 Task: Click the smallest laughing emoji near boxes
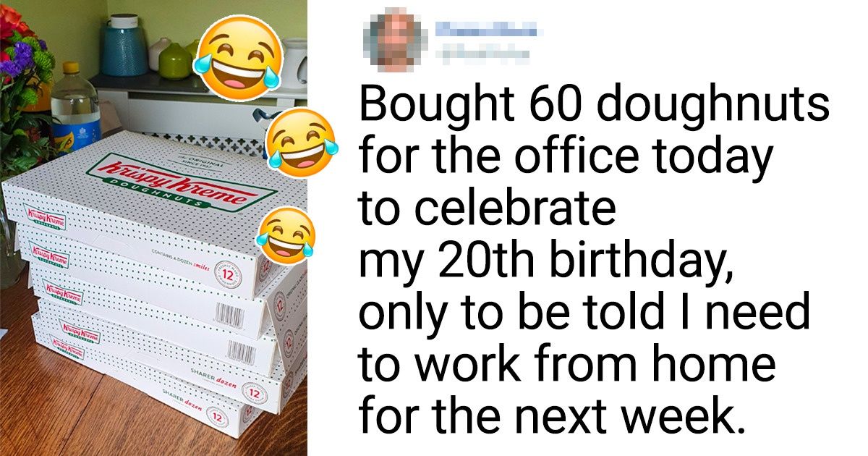286,235
